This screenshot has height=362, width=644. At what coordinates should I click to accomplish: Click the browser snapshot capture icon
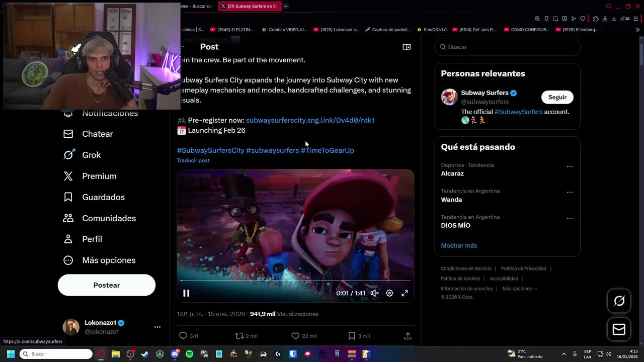555,19
